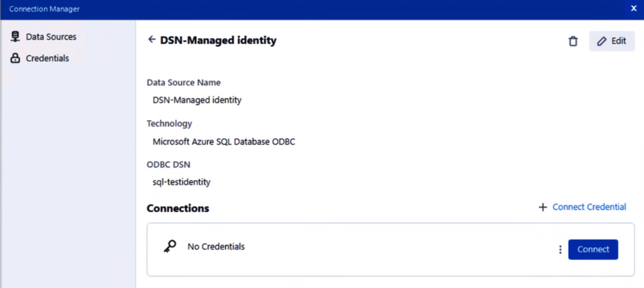
Task: Go back using the left arrow
Action: [152, 40]
